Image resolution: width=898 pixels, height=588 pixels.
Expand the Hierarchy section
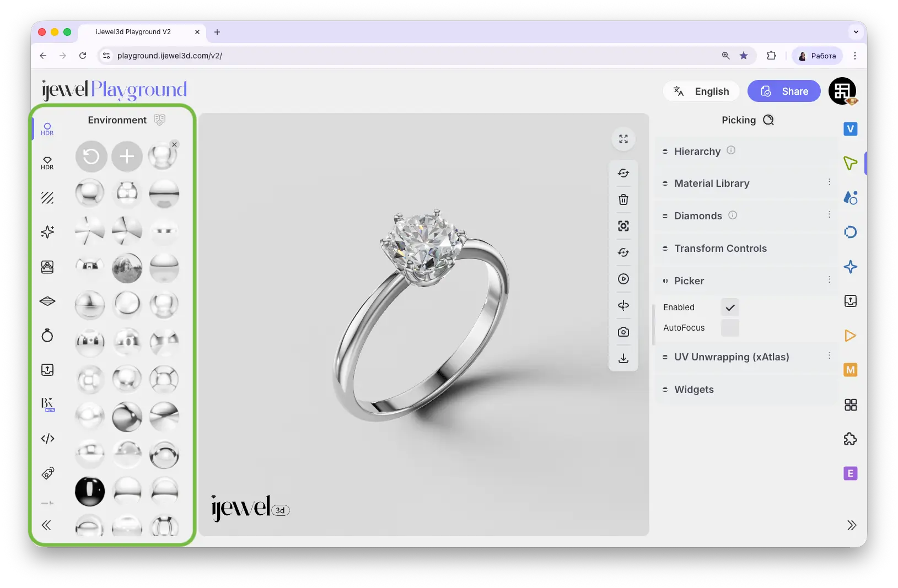(x=746, y=151)
